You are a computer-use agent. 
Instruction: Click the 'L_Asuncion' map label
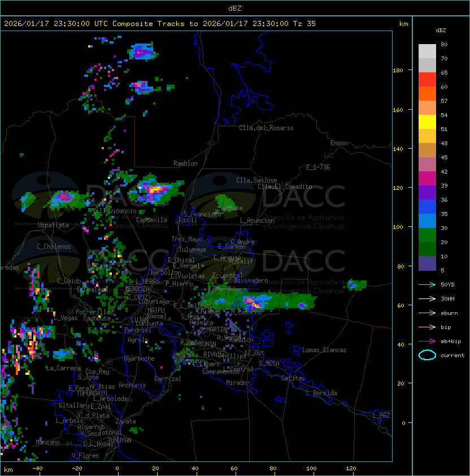point(257,220)
